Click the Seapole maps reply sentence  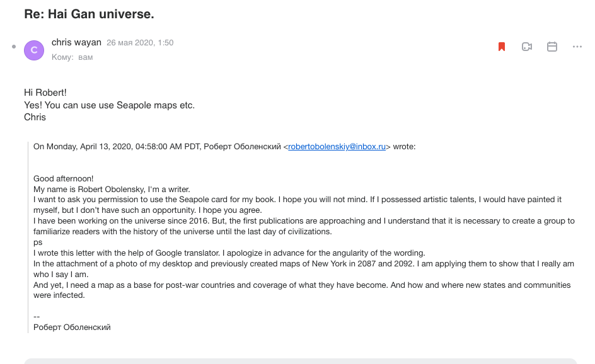109,105
